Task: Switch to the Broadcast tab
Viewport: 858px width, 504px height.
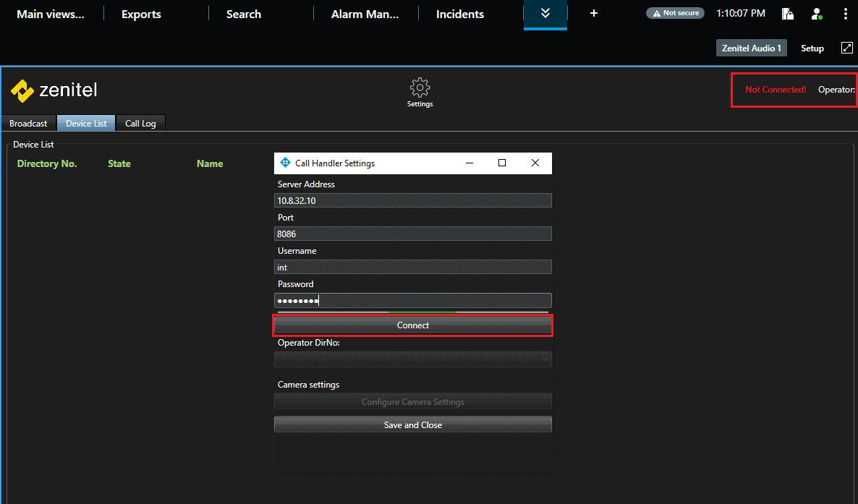Action: pyautogui.click(x=28, y=124)
